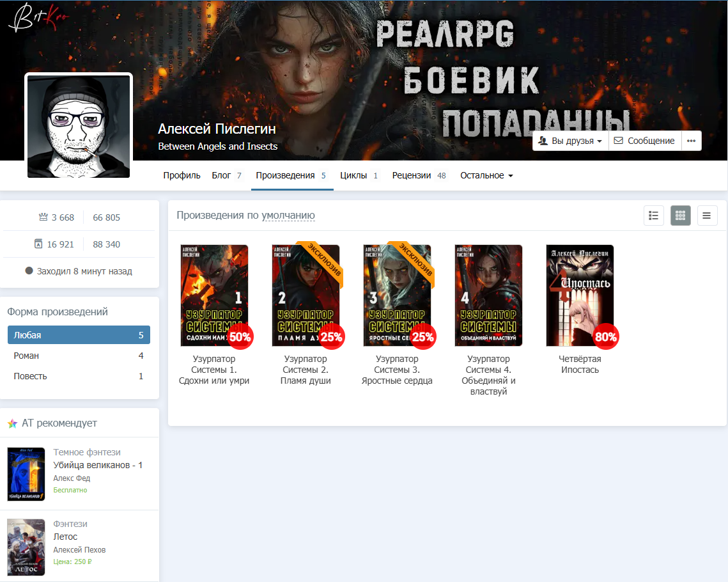Open recommended book Летос
The width and height of the screenshot is (728, 582).
(65, 537)
